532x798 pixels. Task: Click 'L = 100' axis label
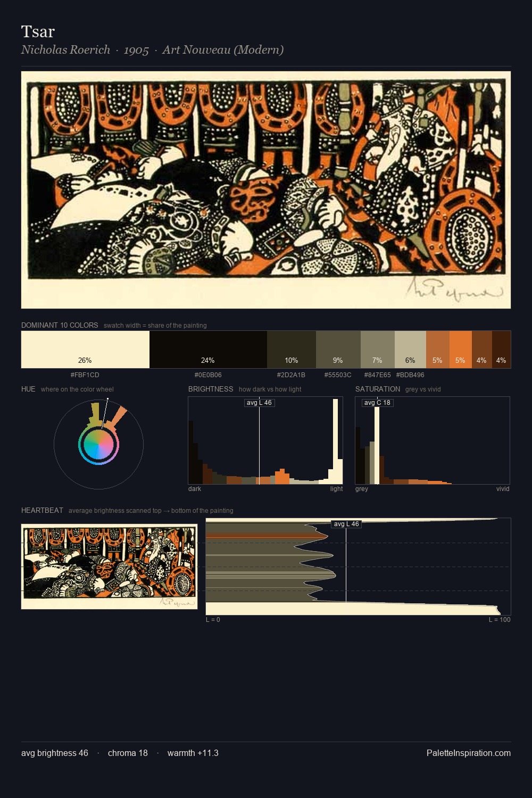[x=500, y=620]
